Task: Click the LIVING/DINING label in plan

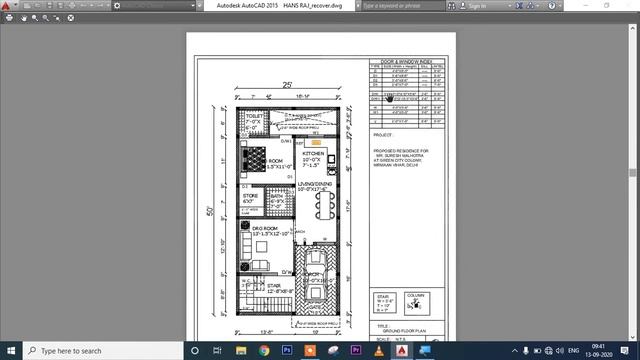Action: 315,184
